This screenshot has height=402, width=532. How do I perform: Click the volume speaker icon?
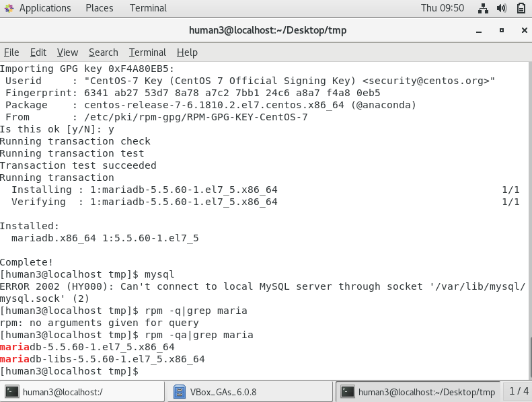pos(502,8)
